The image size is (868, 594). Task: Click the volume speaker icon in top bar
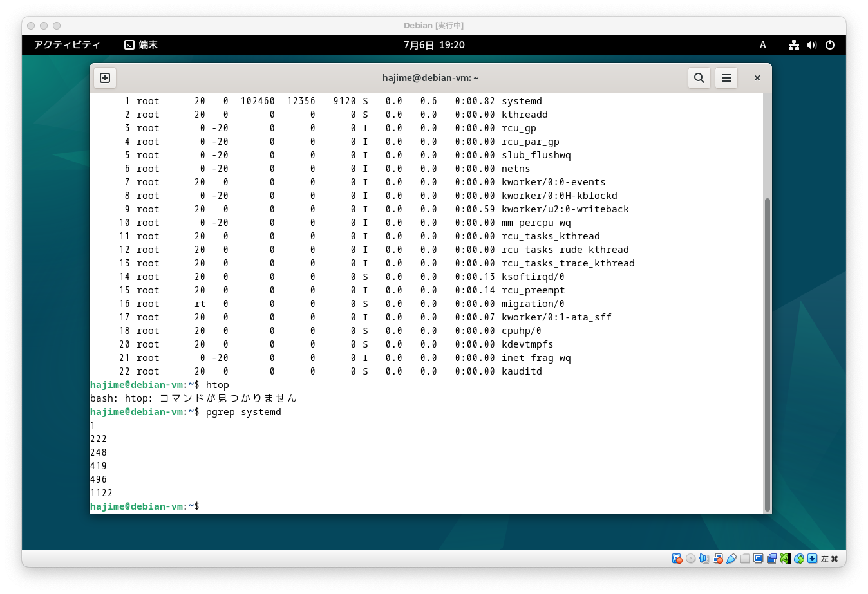point(812,45)
